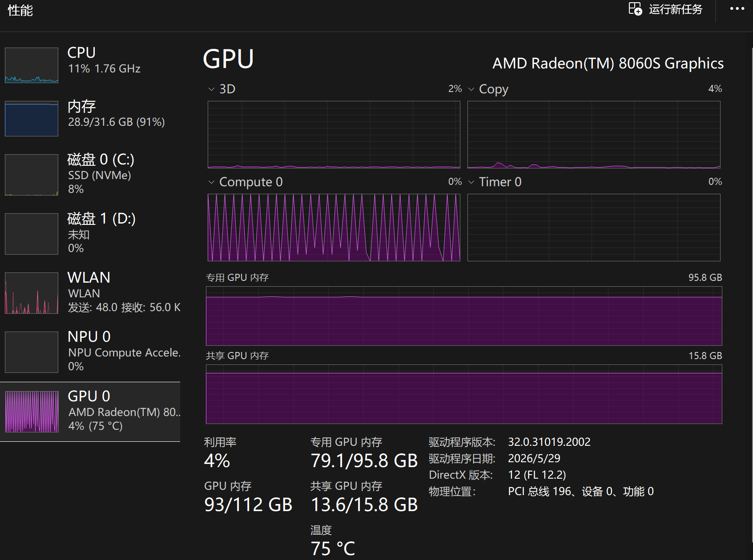This screenshot has width=753, height=560.
Task: Click the 79.1/95.8 GB dedicated memory value
Action: [364, 461]
